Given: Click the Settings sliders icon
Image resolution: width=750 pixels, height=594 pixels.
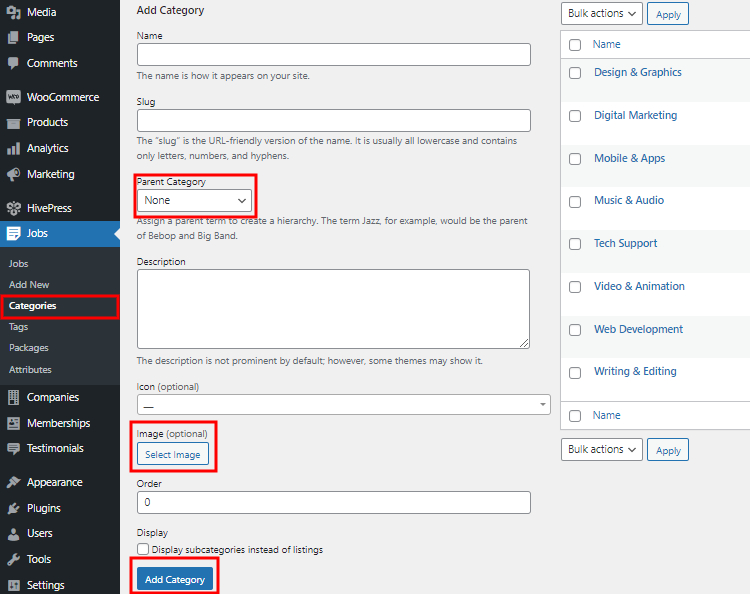Looking at the screenshot, I should point(13,585).
